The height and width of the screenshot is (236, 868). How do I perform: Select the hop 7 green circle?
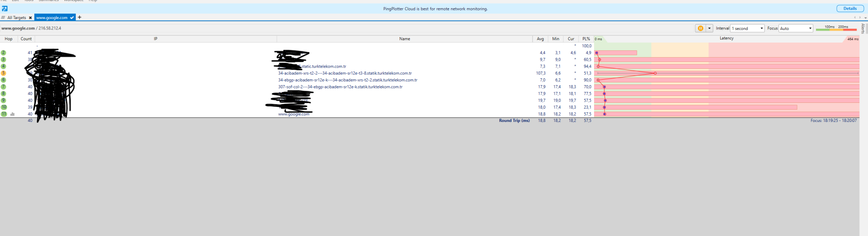tap(4, 87)
